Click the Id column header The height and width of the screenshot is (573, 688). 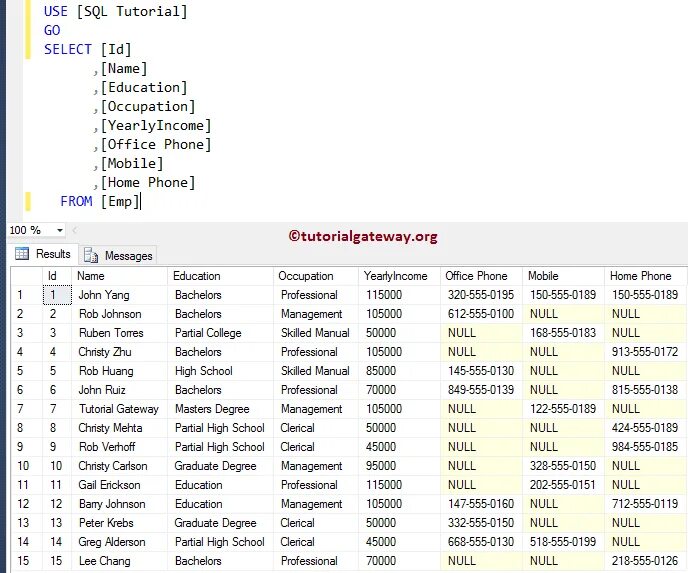pyautogui.click(x=57, y=276)
